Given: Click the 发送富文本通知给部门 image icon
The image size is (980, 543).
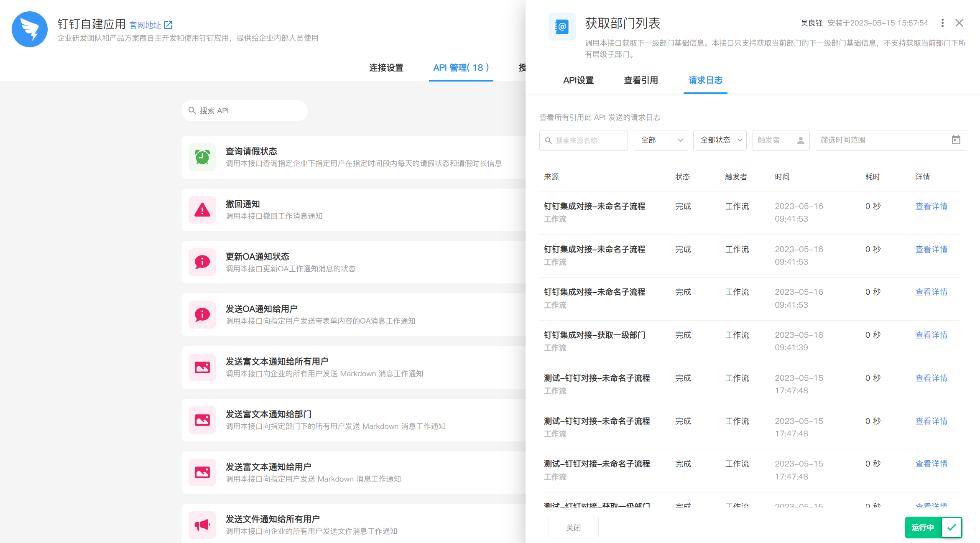Looking at the screenshot, I should point(202,420).
